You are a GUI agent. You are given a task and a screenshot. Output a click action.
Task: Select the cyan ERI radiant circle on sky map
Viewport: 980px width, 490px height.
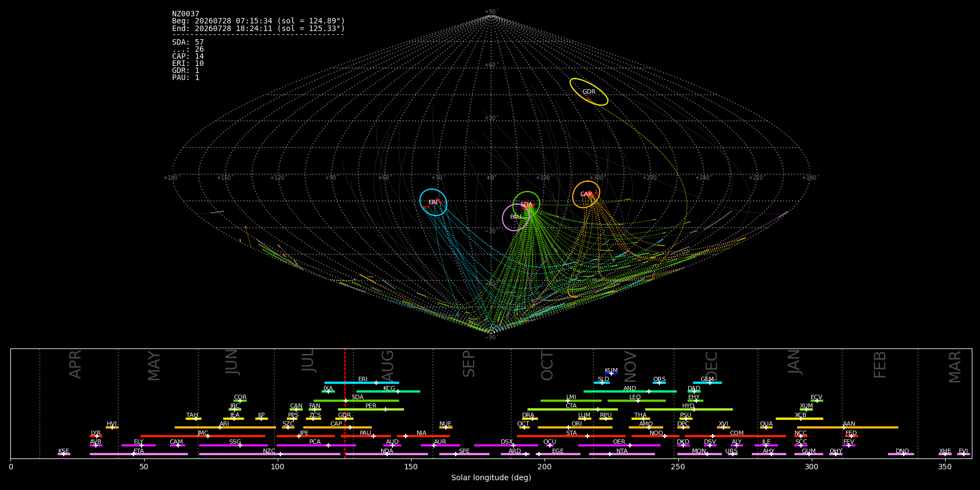[433, 203]
